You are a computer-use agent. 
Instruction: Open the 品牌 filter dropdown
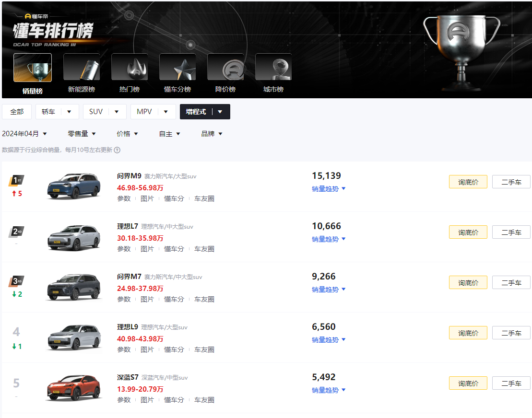212,134
